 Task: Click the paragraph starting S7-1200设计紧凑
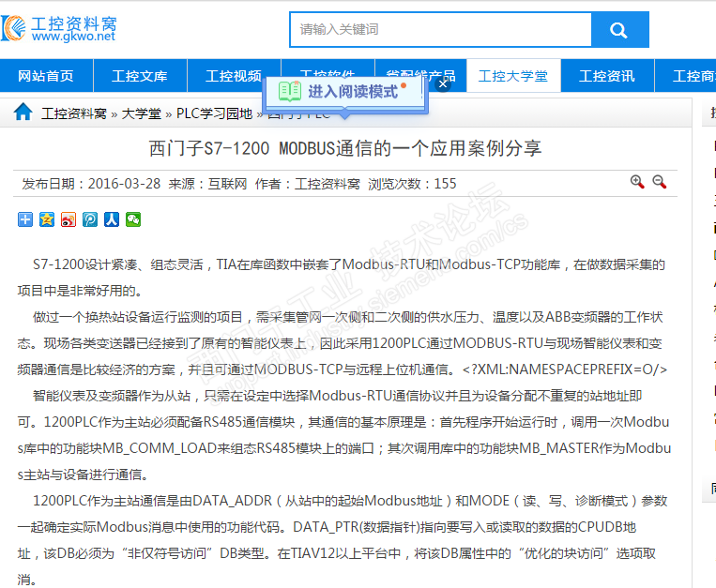tap(342, 278)
